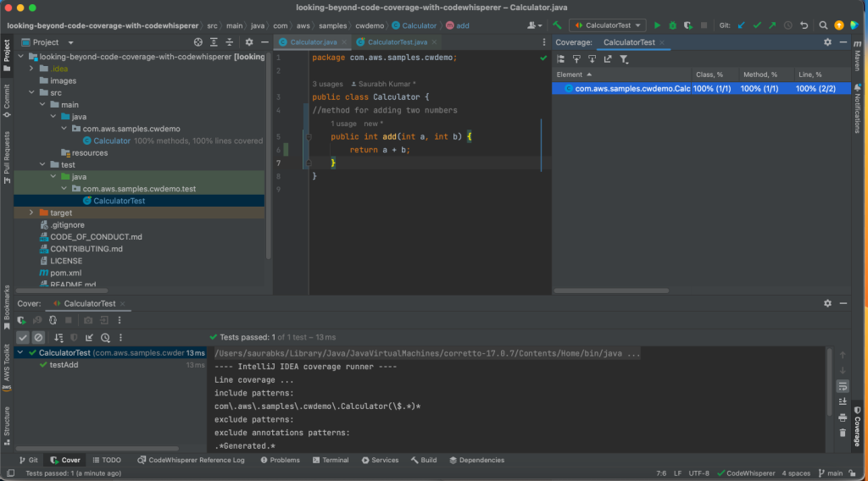This screenshot has width=868, height=481.
Task: Click the CodeWhisperer status bar widget
Action: coord(746,473)
